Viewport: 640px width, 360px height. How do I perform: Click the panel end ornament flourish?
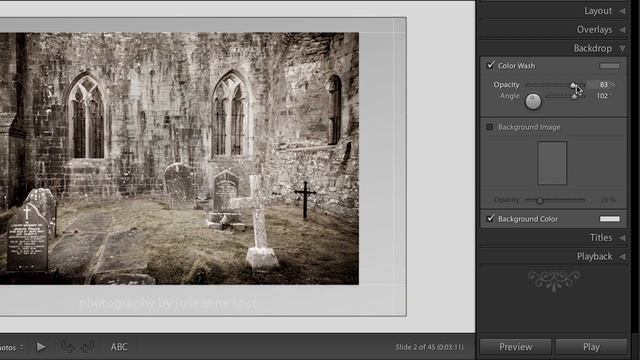(x=554, y=281)
